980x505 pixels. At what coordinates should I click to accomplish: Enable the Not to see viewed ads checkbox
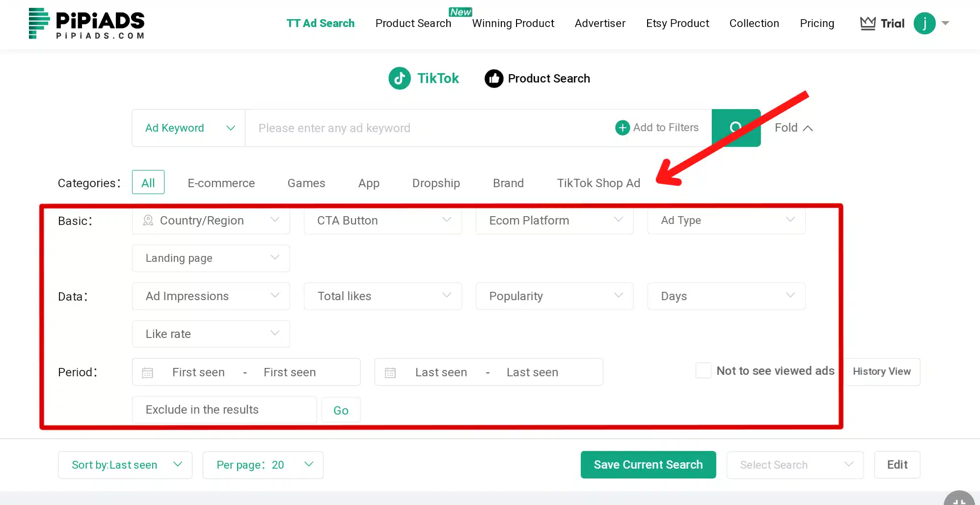[x=703, y=370]
